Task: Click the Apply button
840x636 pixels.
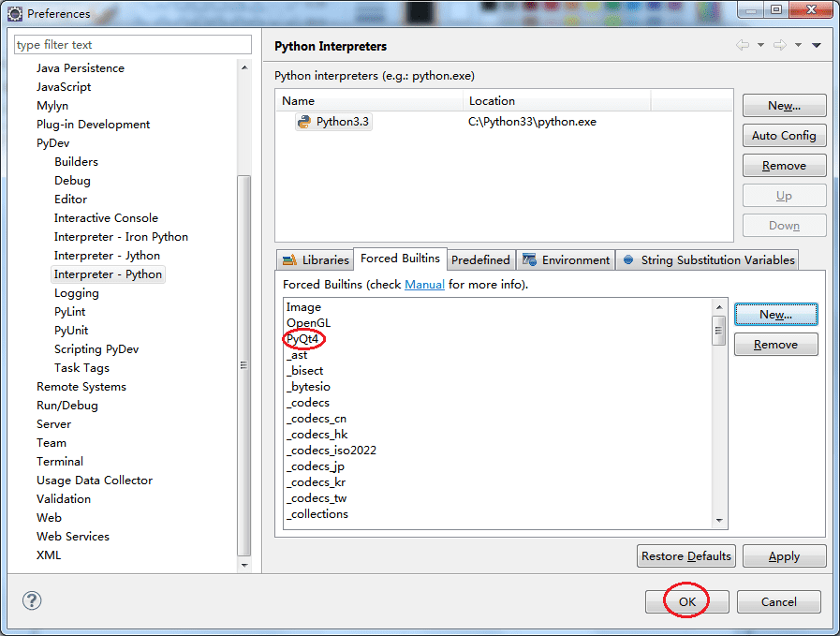Action: coord(784,555)
